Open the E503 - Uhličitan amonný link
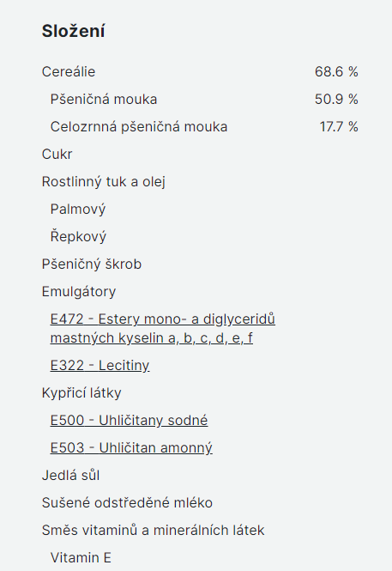Screen dimensions: 392x571 131,448
